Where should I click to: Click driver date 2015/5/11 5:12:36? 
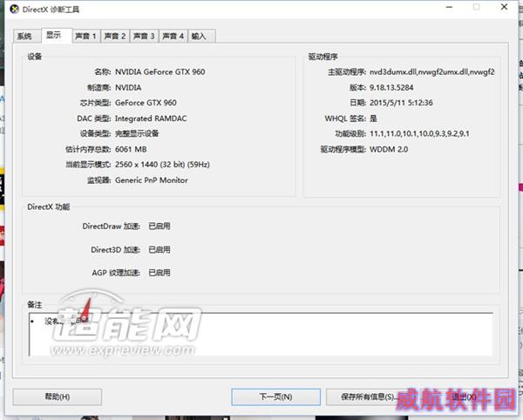click(x=401, y=103)
